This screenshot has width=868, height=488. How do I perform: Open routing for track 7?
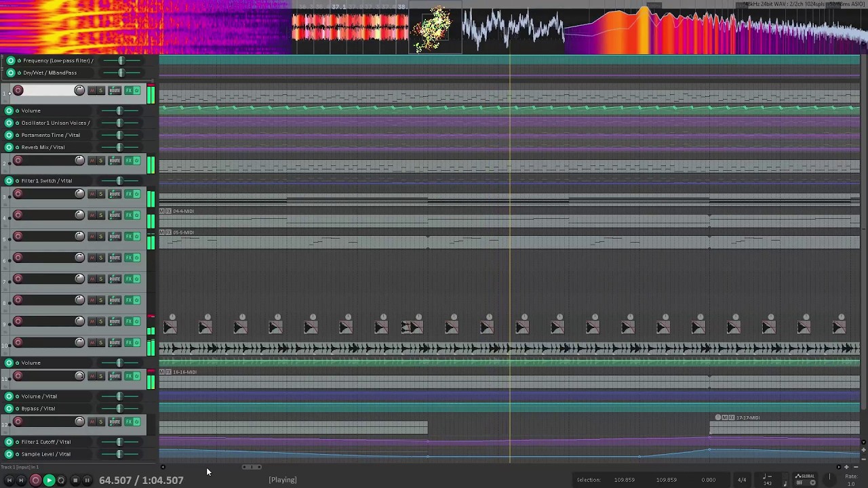tap(115, 279)
